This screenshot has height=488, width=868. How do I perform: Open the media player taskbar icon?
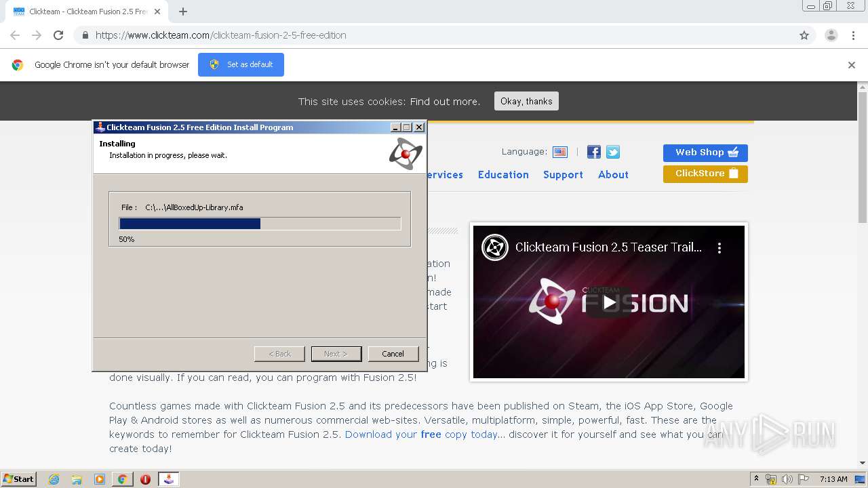pos(99,479)
